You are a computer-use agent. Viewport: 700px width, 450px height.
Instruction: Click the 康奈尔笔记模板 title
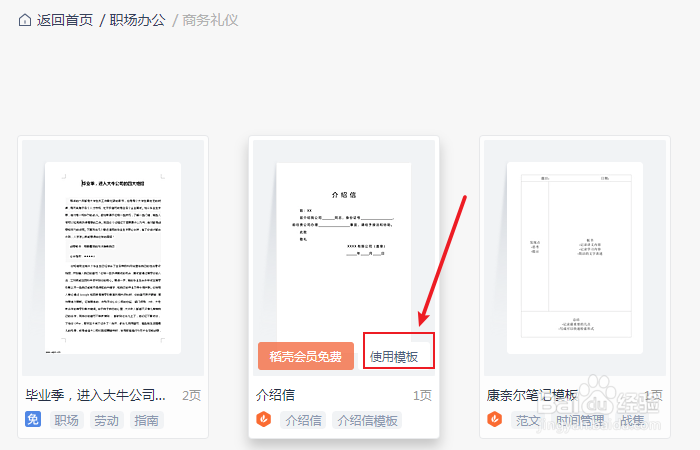(x=532, y=395)
